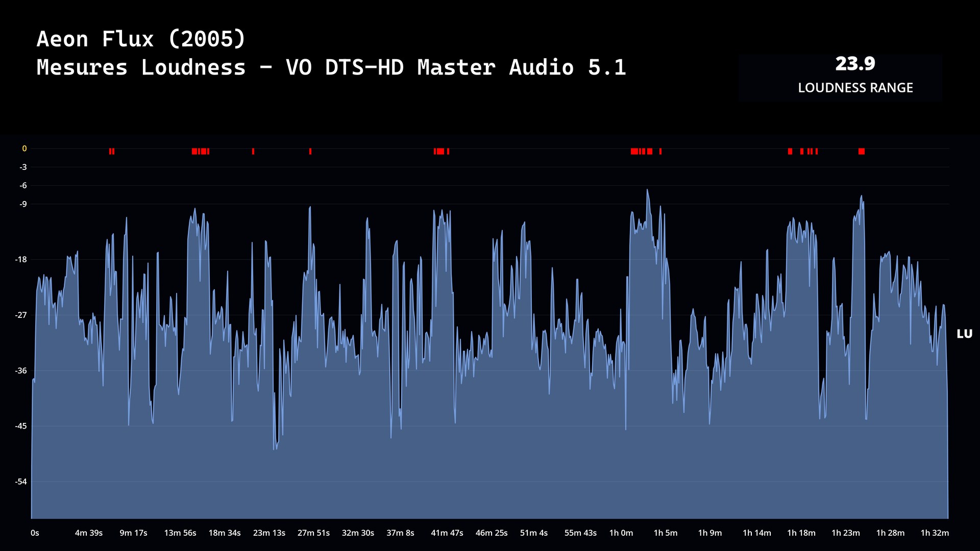The width and height of the screenshot is (980, 551).
Task: Select the single red marker near 27m 51s
Action: click(x=310, y=152)
